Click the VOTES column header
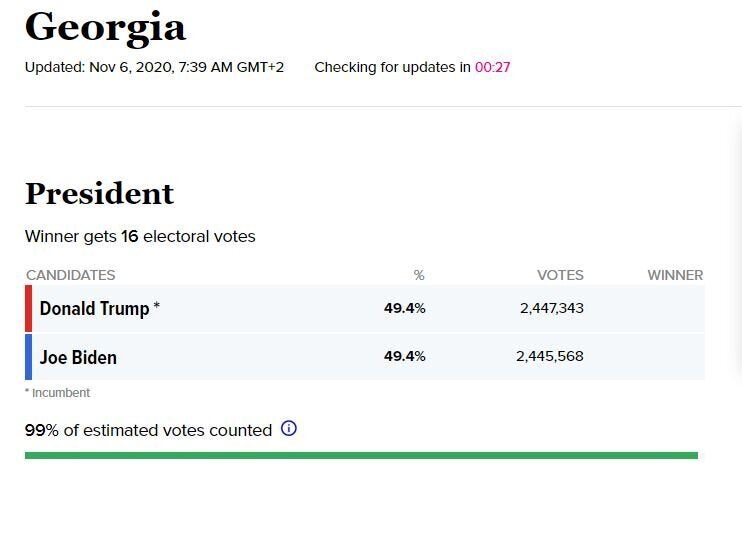The image size is (742, 548). tap(560, 275)
